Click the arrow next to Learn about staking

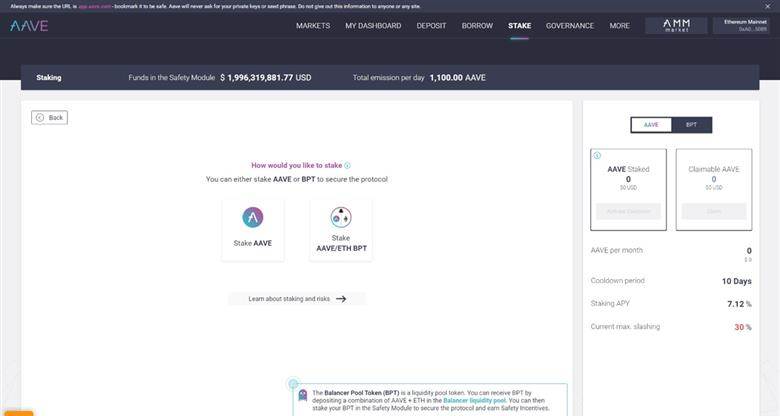click(x=341, y=299)
